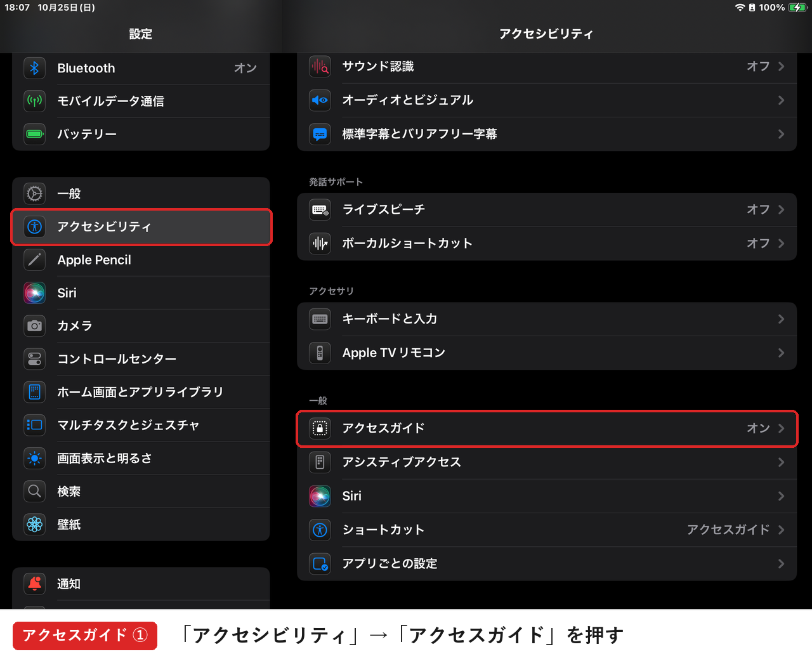Open ライブスピーチ settings row
Screen dimensions: 812x661
(547, 209)
